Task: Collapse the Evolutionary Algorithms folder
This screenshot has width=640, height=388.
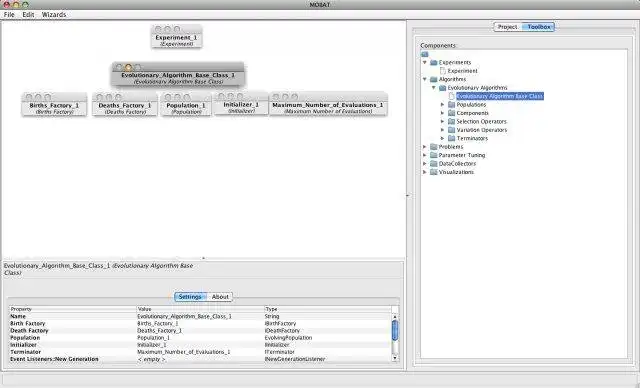Action: click(433, 88)
